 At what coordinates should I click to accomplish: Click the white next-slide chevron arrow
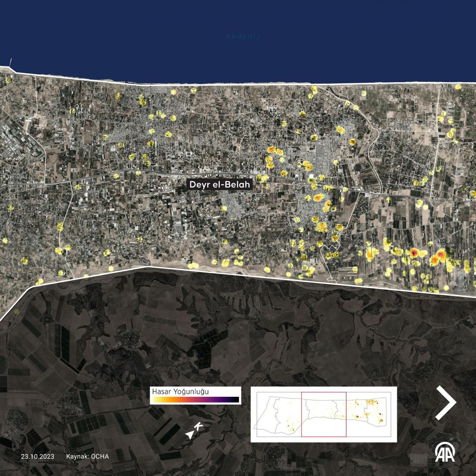[446, 403]
